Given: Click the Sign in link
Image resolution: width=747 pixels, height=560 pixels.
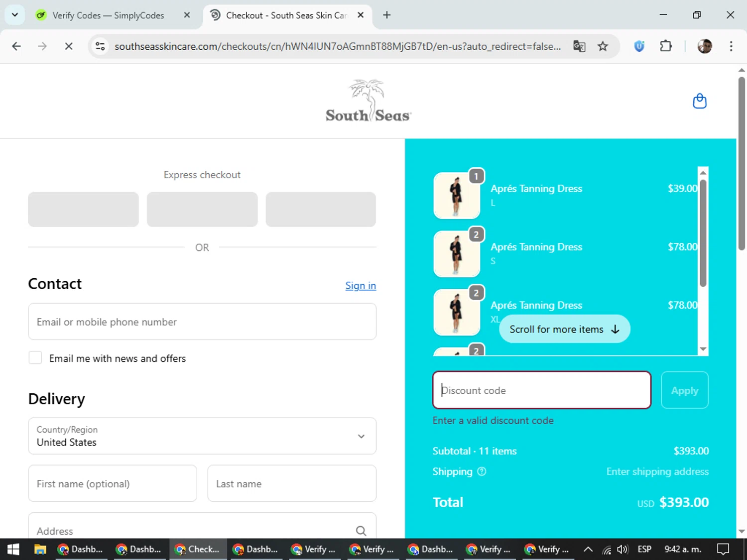Looking at the screenshot, I should [361, 285].
